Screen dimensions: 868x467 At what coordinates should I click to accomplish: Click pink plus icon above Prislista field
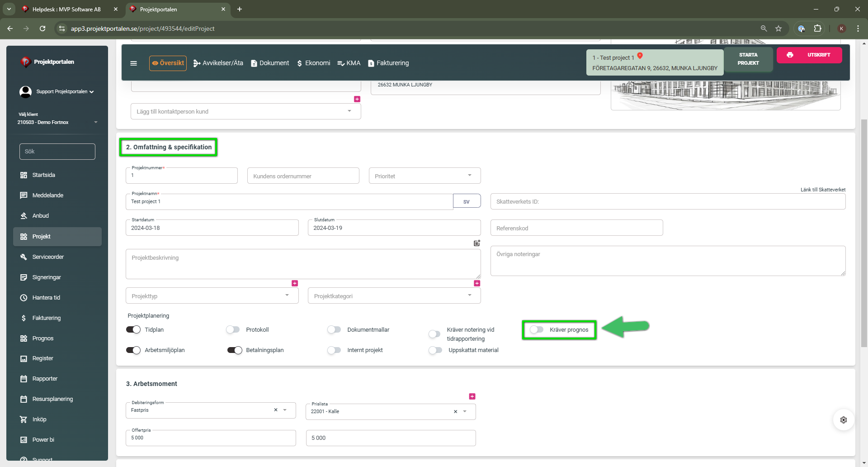(x=472, y=396)
